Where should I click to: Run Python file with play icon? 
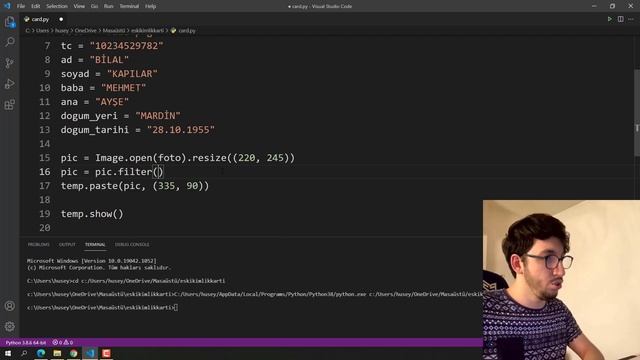[609, 19]
